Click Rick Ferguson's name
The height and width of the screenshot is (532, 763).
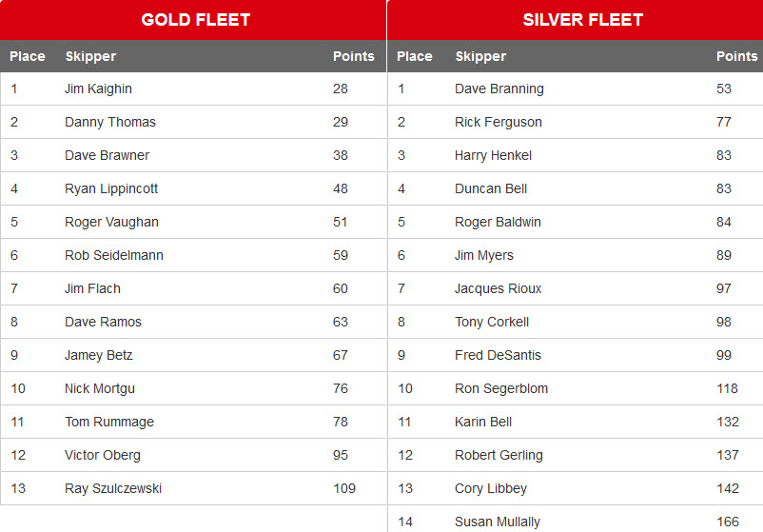(x=499, y=122)
